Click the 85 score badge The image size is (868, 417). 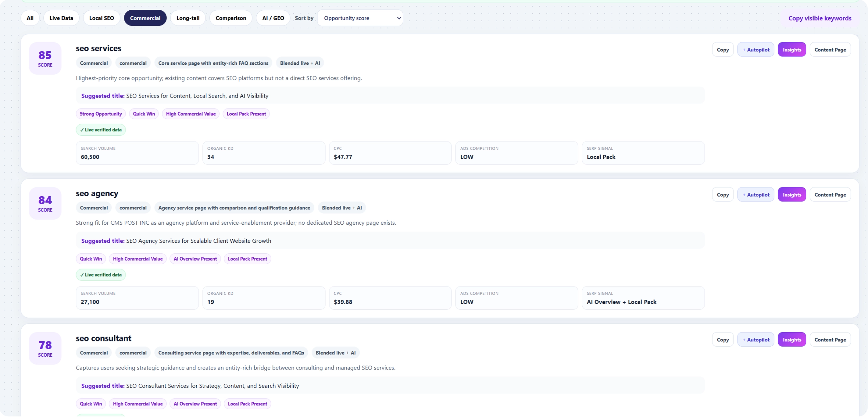[x=45, y=58]
